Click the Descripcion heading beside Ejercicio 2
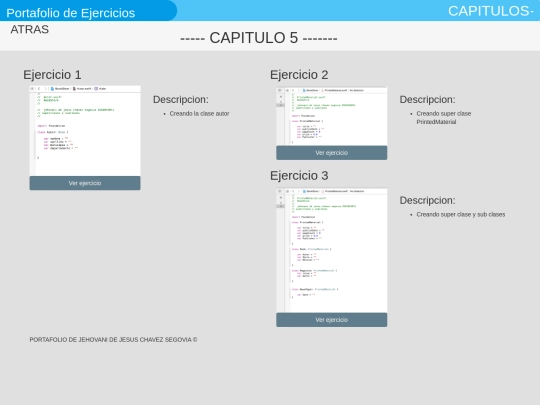The height and width of the screenshot is (405, 540). click(x=427, y=100)
